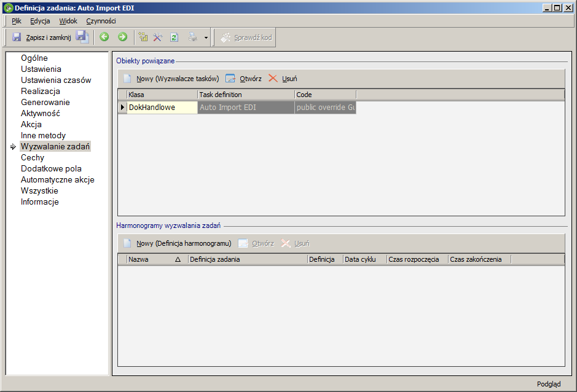Sort by Klasa column header
The height and width of the screenshot is (392, 577).
[x=162, y=95]
